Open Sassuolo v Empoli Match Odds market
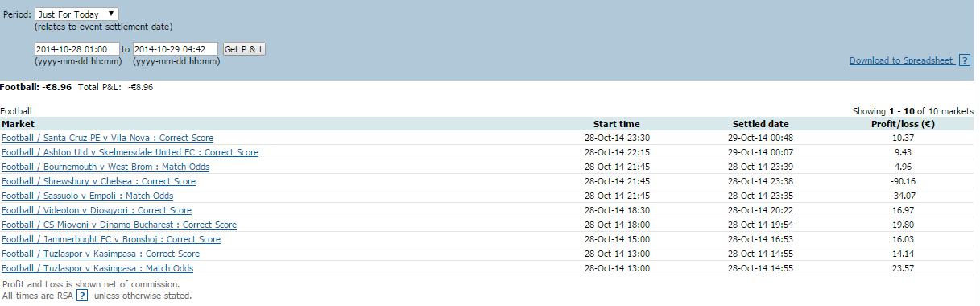This screenshot has width=980, height=306. 87,196
